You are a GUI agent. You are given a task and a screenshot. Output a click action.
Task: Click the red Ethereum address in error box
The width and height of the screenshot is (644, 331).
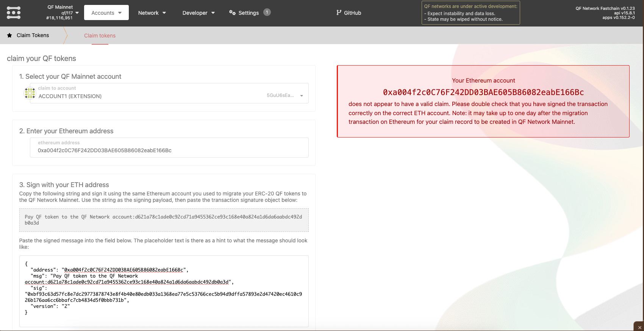[x=483, y=92]
